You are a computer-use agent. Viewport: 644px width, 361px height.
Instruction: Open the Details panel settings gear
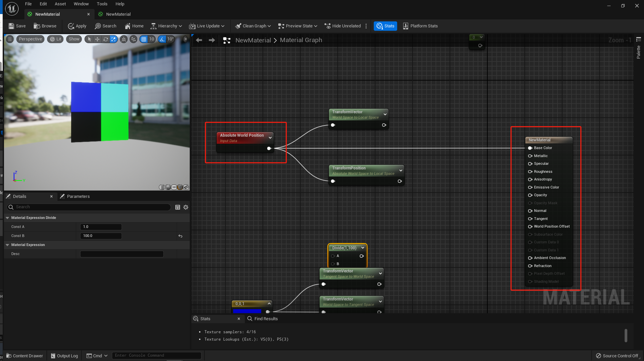click(x=186, y=207)
